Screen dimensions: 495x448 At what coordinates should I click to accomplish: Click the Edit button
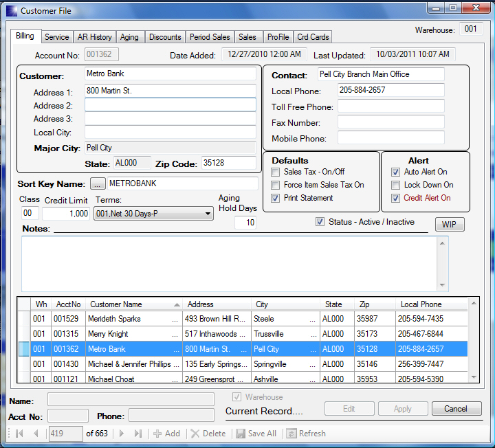coord(349,409)
